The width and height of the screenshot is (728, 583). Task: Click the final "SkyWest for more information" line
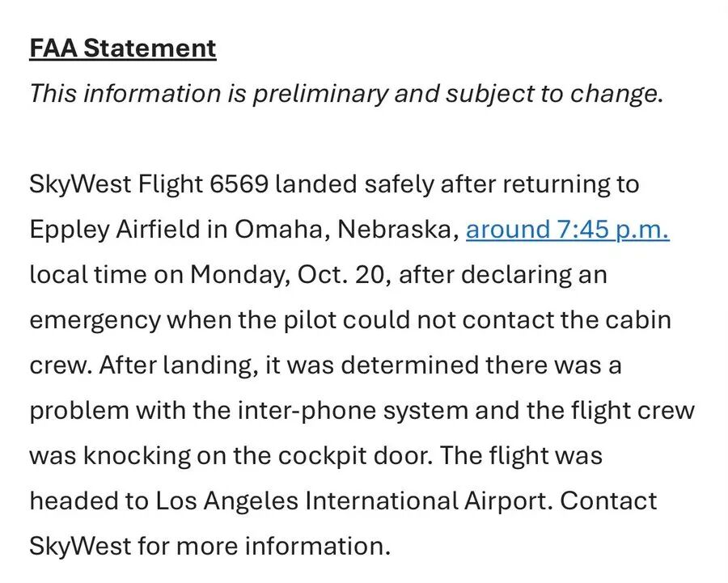point(210,546)
